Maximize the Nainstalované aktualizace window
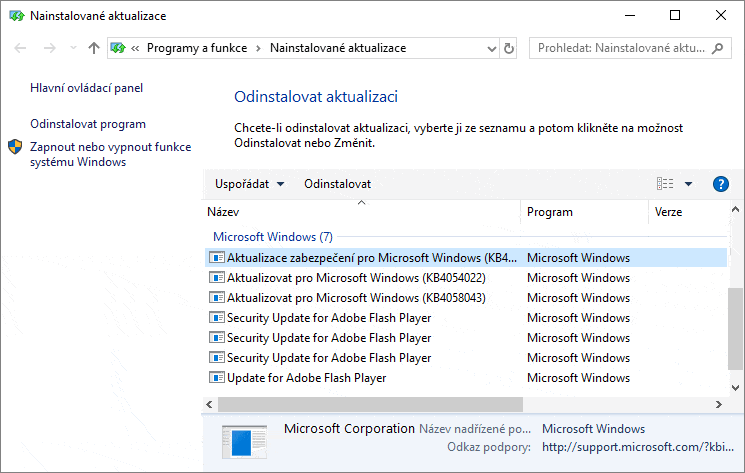The image size is (745, 473). pos(675,15)
